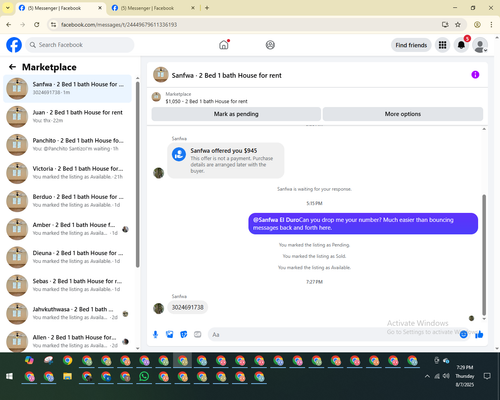The image size is (500, 400).
Task: Open the emoji picker in message box
Action: pyautogui.click(x=463, y=334)
